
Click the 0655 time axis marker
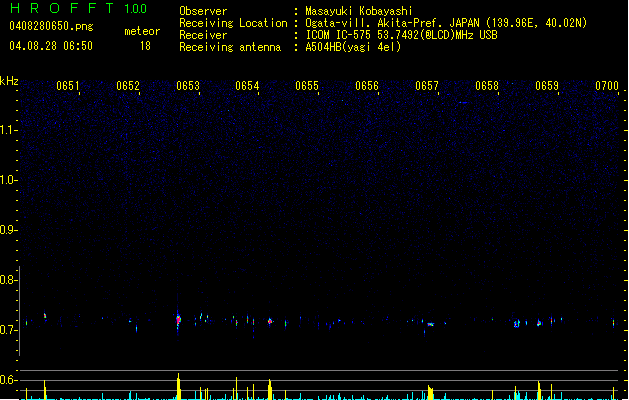307,86
